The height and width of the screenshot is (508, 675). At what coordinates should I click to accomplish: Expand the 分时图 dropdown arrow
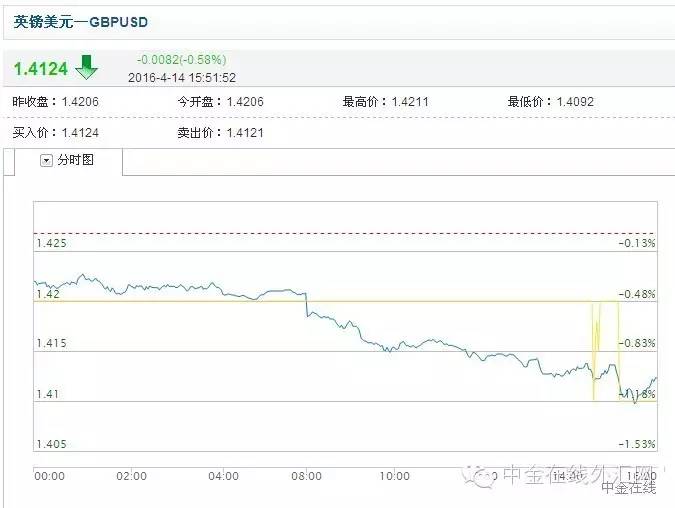[46, 160]
